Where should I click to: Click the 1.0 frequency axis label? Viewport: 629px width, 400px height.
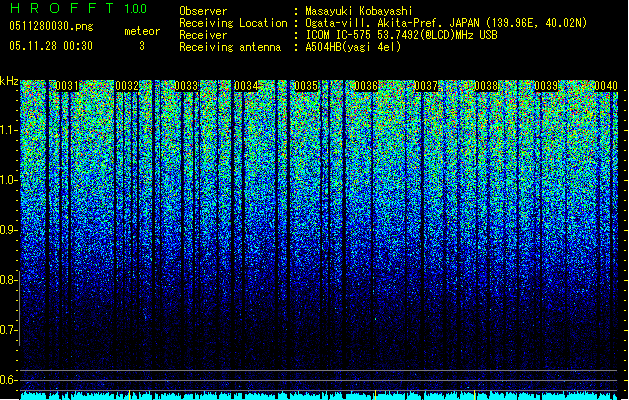click(9, 181)
